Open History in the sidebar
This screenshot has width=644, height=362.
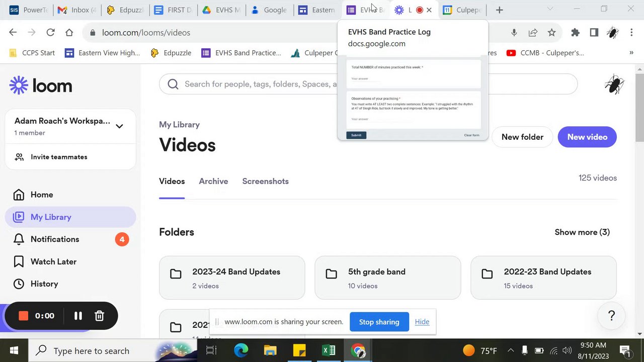[70, 284]
